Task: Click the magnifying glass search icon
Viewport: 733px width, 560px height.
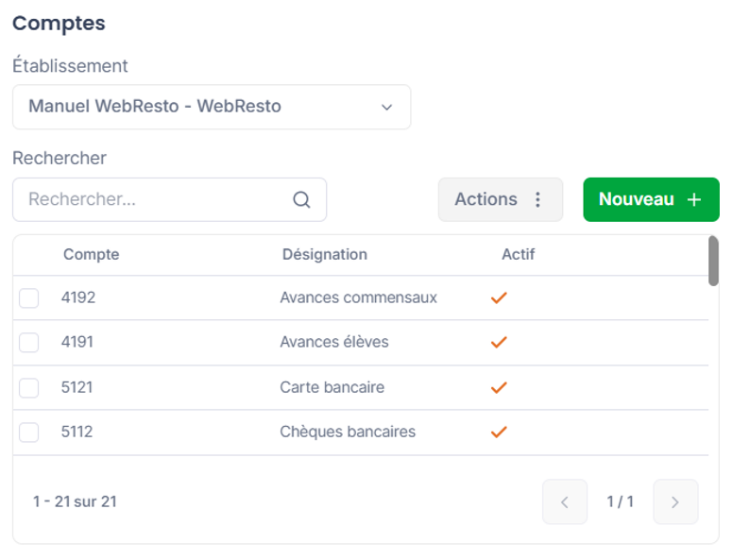Action: (301, 200)
